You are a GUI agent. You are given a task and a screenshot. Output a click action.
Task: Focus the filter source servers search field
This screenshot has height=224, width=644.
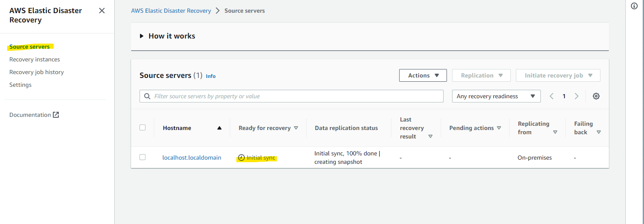(x=296, y=96)
